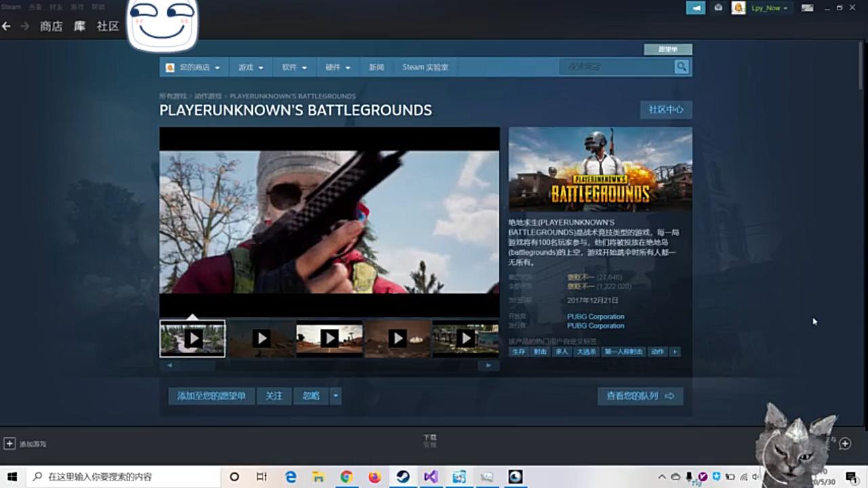Viewport: 868px width, 488px height.
Task: Open the inbox envelope icon
Action: pyautogui.click(x=718, y=7)
